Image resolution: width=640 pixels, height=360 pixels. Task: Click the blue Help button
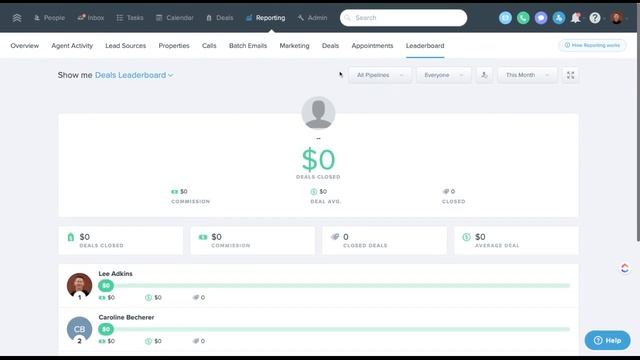[607, 340]
